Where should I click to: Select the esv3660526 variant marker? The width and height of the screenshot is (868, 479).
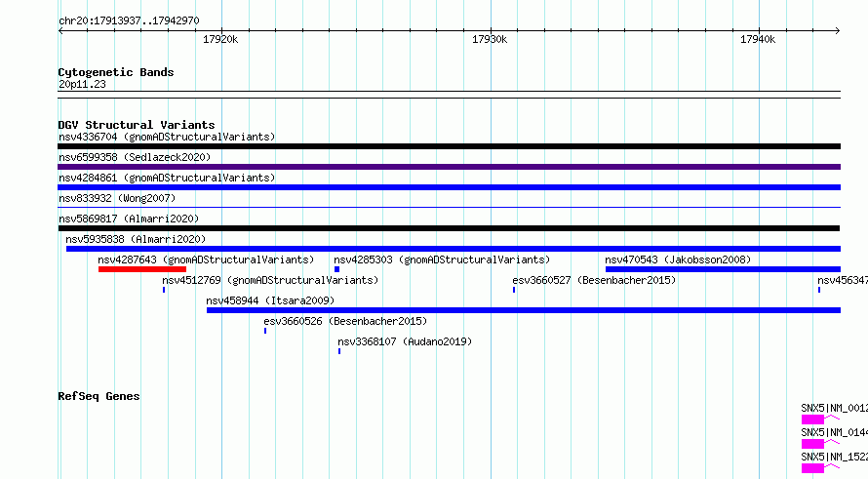(265, 331)
